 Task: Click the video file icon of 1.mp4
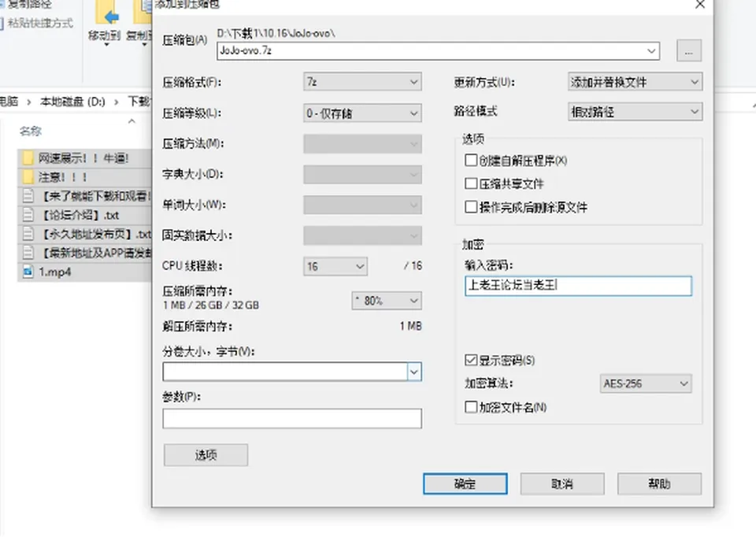[x=28, y=272]
